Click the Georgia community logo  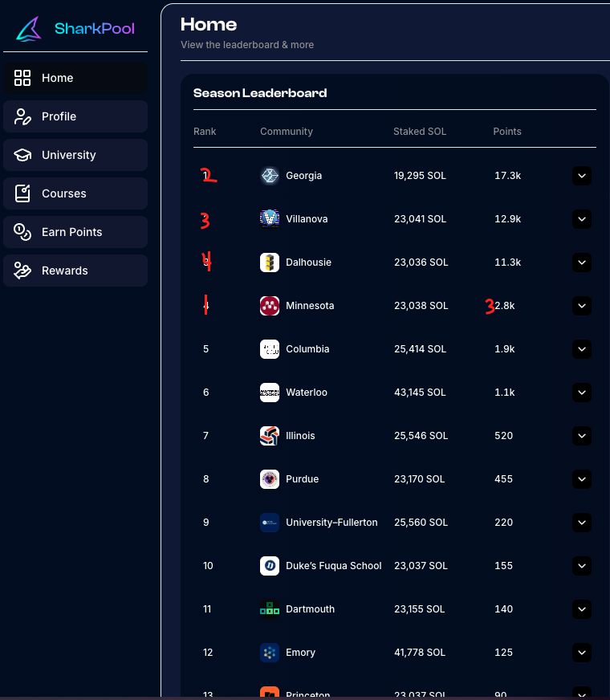pos(270,176)
